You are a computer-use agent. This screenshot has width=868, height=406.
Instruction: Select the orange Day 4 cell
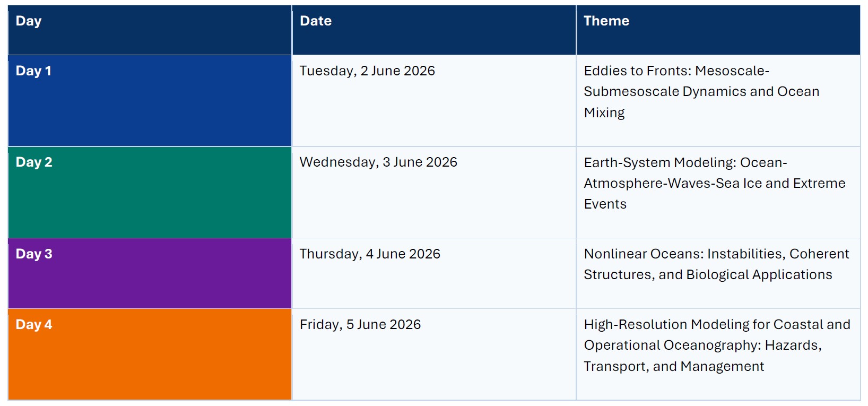(x=150, y=354)
